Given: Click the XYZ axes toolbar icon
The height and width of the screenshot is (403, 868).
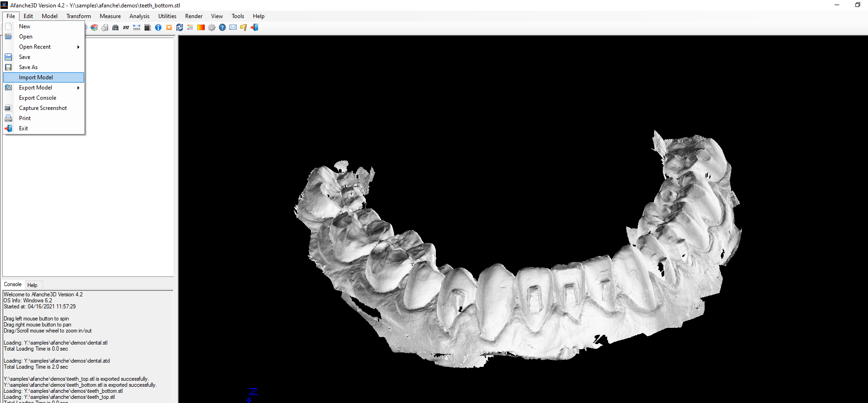Looking at the screenshot, I should coord(126,28).
